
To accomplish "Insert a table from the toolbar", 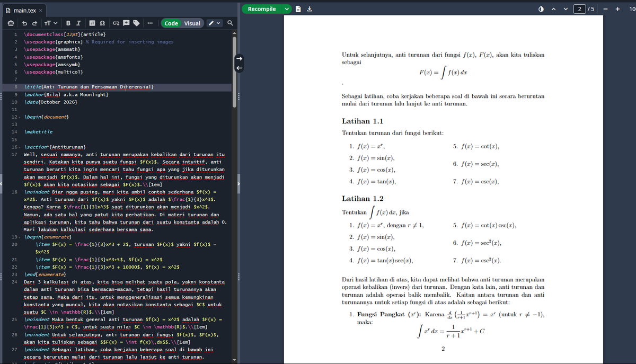I will [92, 23].
